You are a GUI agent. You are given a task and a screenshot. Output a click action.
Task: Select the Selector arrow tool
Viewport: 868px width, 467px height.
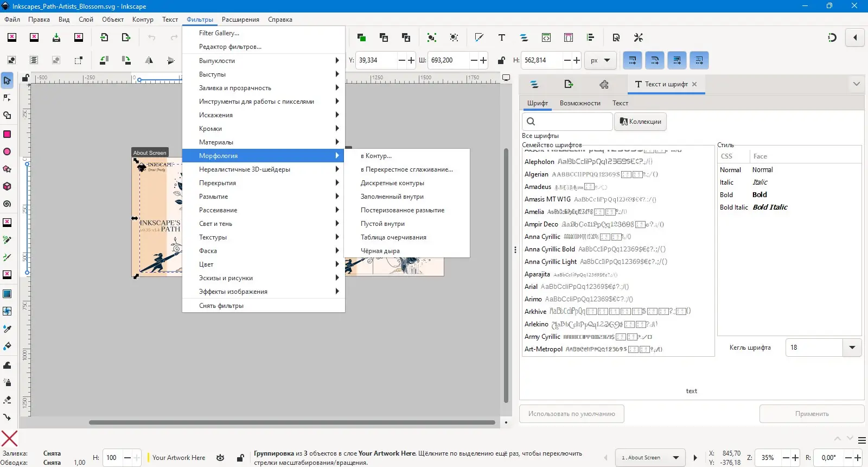[x=7, y=81]
